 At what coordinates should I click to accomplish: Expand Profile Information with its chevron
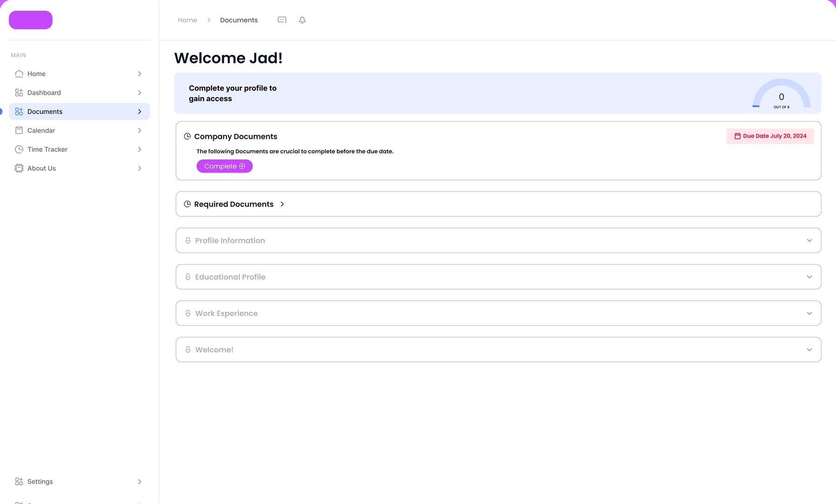coord(810,240)
